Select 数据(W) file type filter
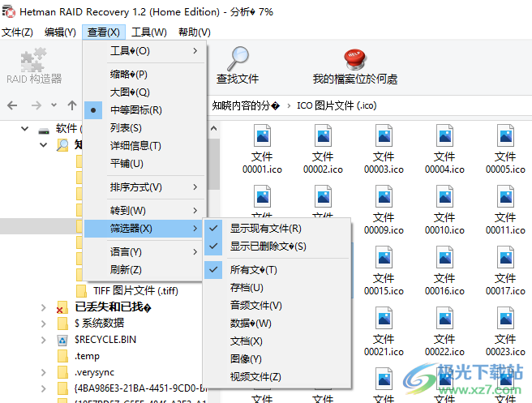The height and width of the screenshot is (403, 532). tap(277, 324)
